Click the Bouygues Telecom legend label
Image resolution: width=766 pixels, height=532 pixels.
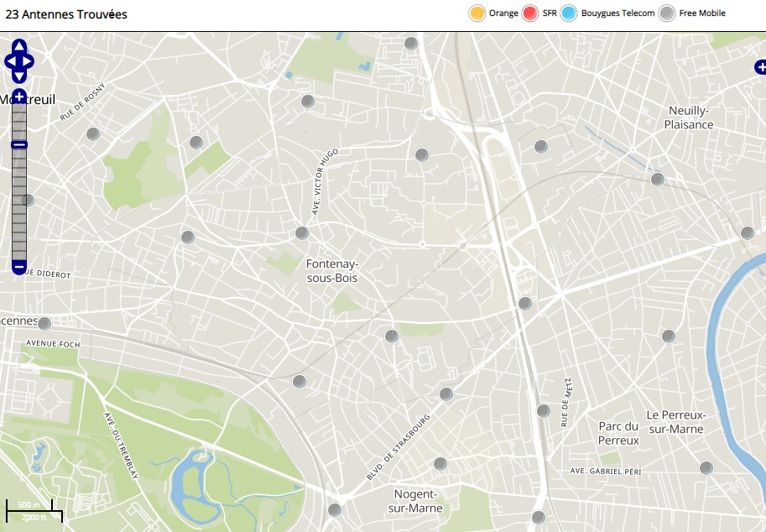(x=617, y=13)
